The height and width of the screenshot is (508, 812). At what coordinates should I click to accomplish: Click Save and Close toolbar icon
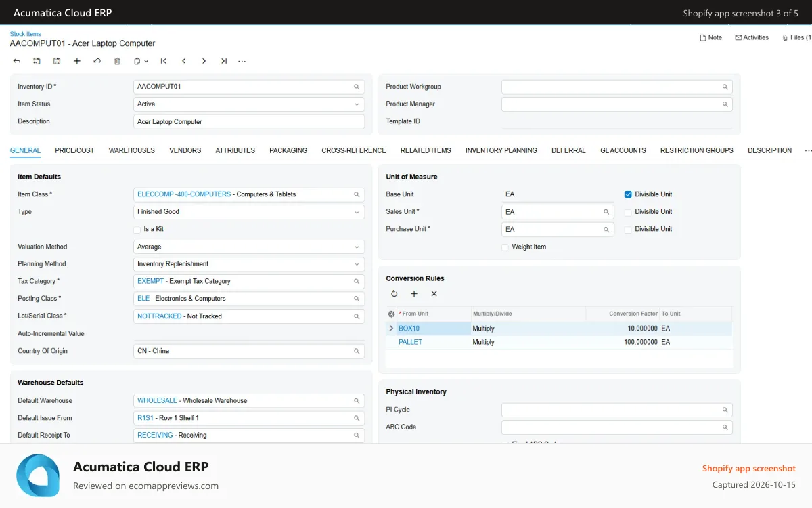coord(37,61)
